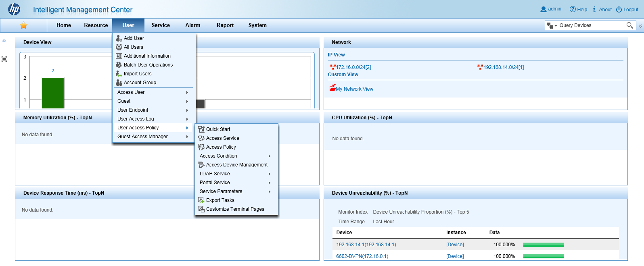This screenshot has height=266, width=644.
Task: Expand the Service Parameters submenu
Action: [x=270, y=191]
